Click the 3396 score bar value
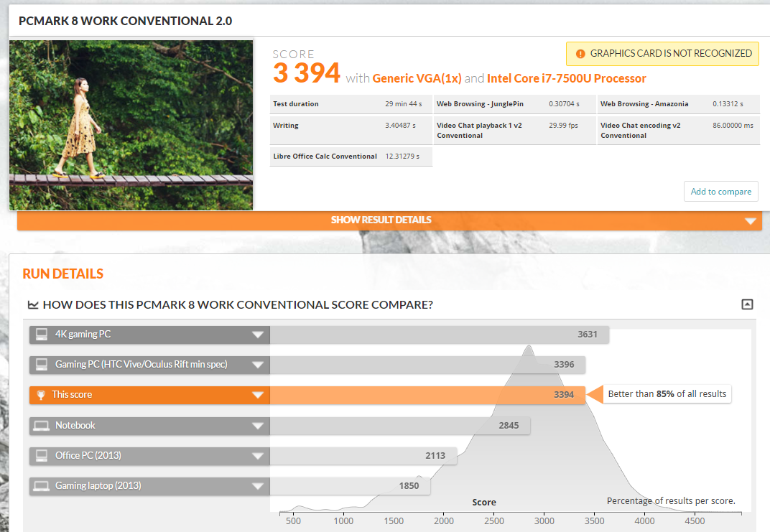 [564, 365]
